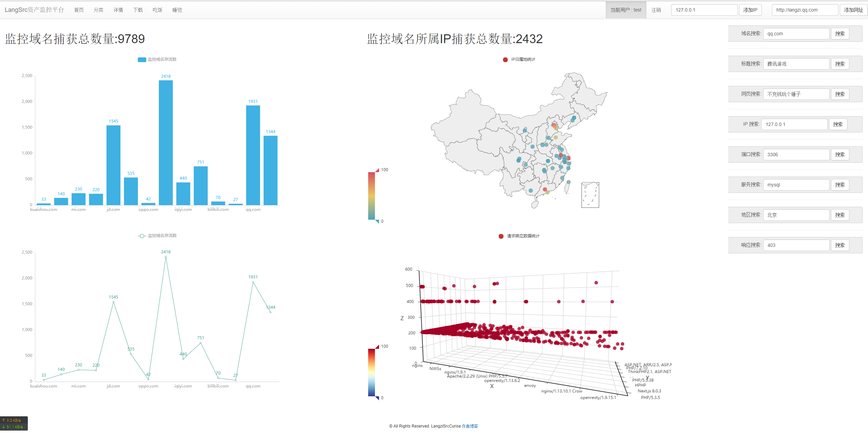
Task: Click 搜索 next to the 域名搜索 field
Action: (x=839, y=34)
